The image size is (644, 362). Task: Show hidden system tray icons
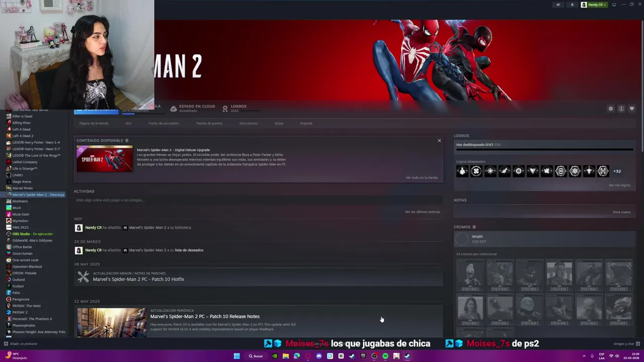[x=584, y=356]
